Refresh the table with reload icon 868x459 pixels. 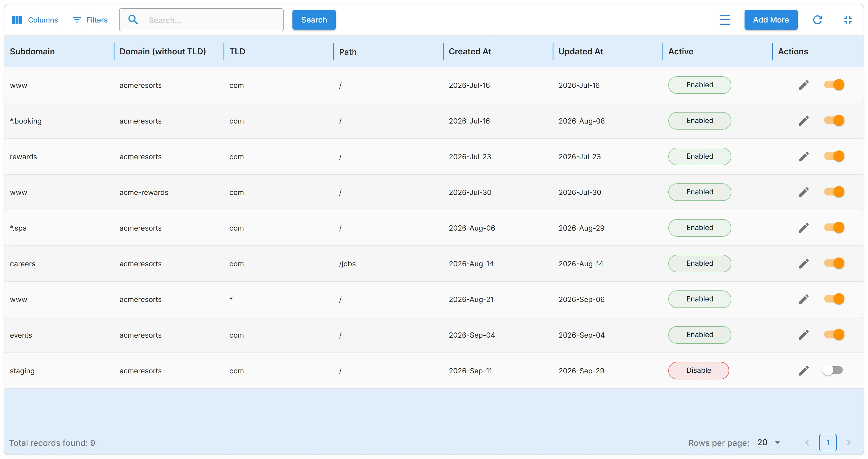818,20
